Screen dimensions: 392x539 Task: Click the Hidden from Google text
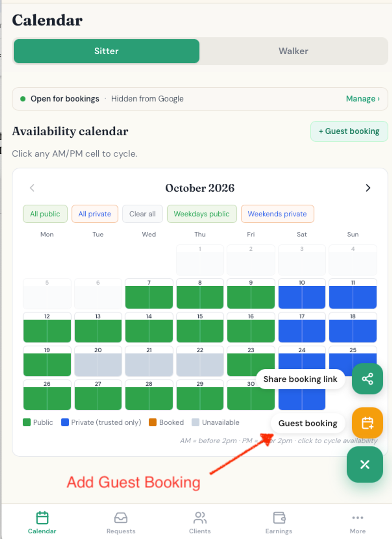(147, 99)
